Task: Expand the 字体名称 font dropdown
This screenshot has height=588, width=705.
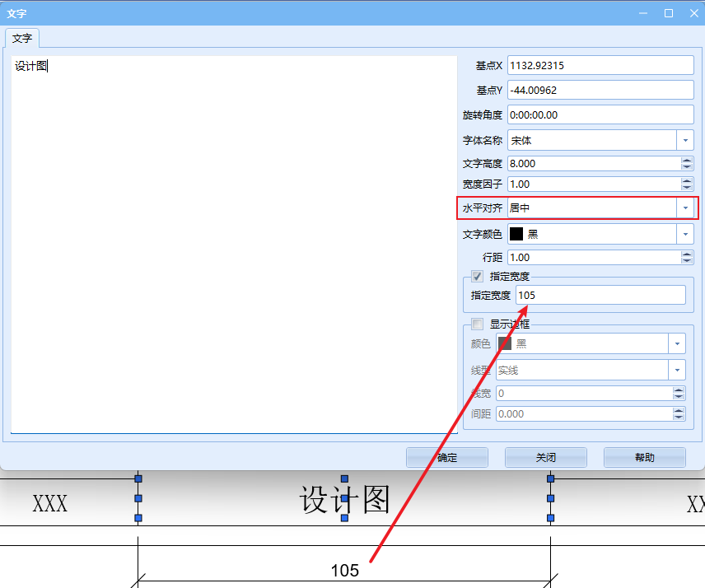Action: pos(685,141)
